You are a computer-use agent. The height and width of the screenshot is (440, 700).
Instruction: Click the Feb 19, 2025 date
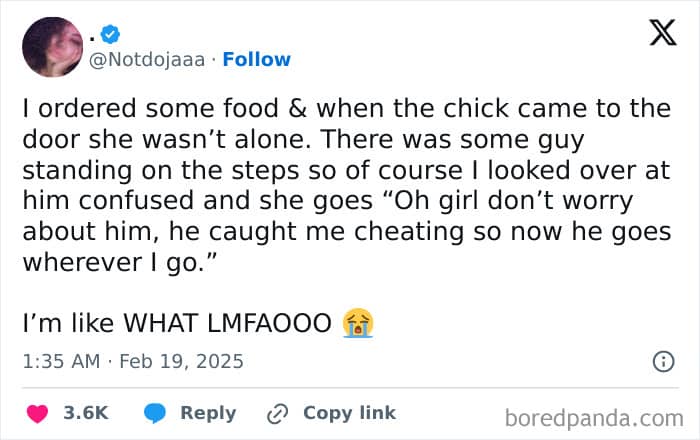pyautogui.click(x=181, y=361)
